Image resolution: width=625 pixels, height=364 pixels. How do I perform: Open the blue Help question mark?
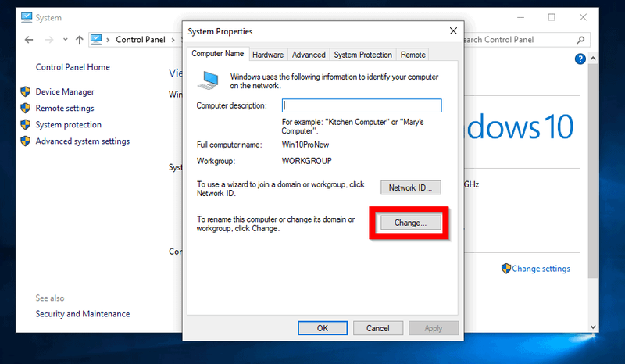pos(580,59)
